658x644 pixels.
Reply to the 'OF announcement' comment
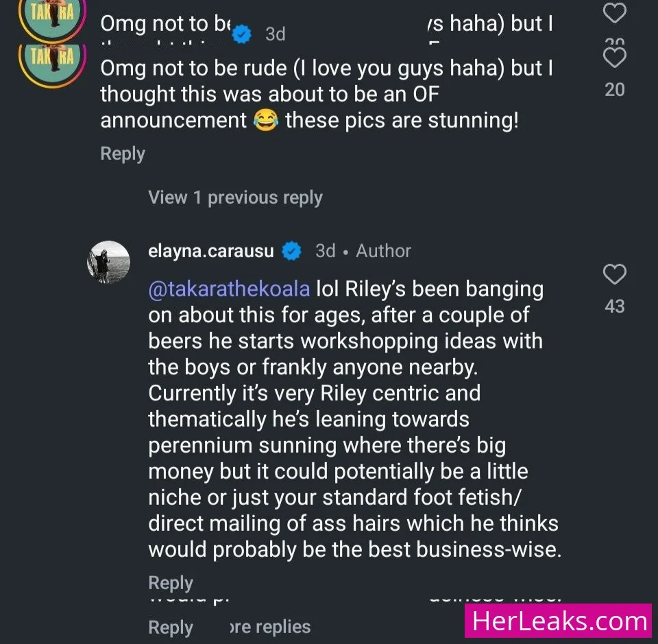tap(123, 154)
